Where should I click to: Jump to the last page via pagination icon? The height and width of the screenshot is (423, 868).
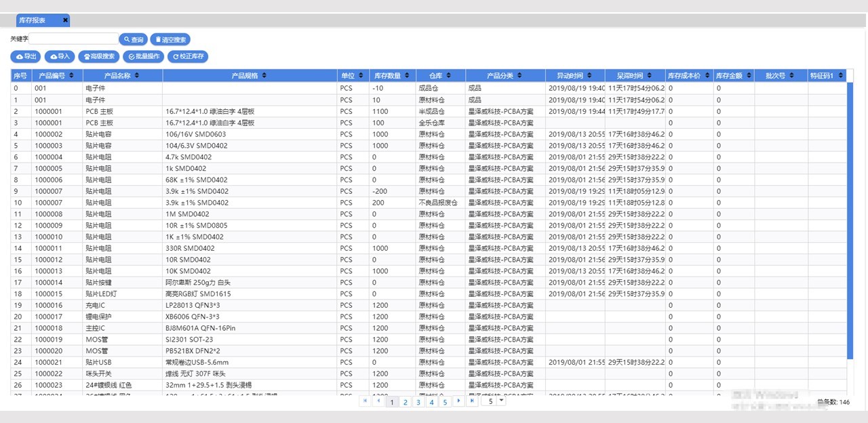click(472, 401)
